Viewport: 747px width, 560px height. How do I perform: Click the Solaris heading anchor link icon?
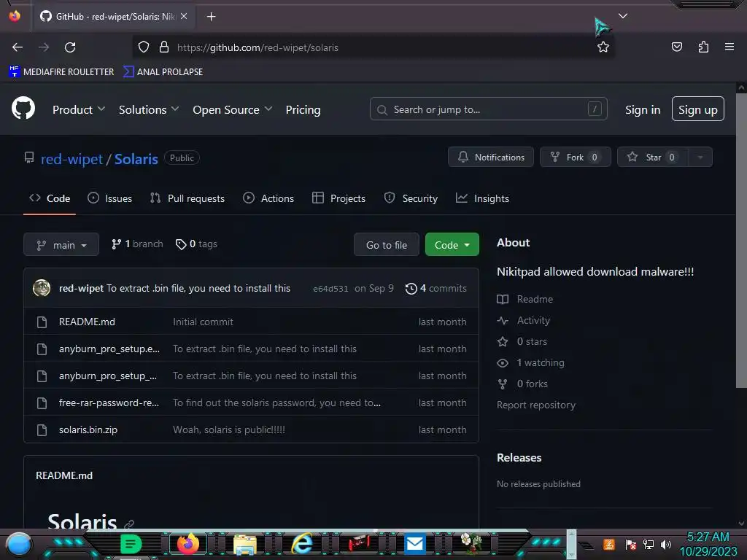[x=128, y=524]
